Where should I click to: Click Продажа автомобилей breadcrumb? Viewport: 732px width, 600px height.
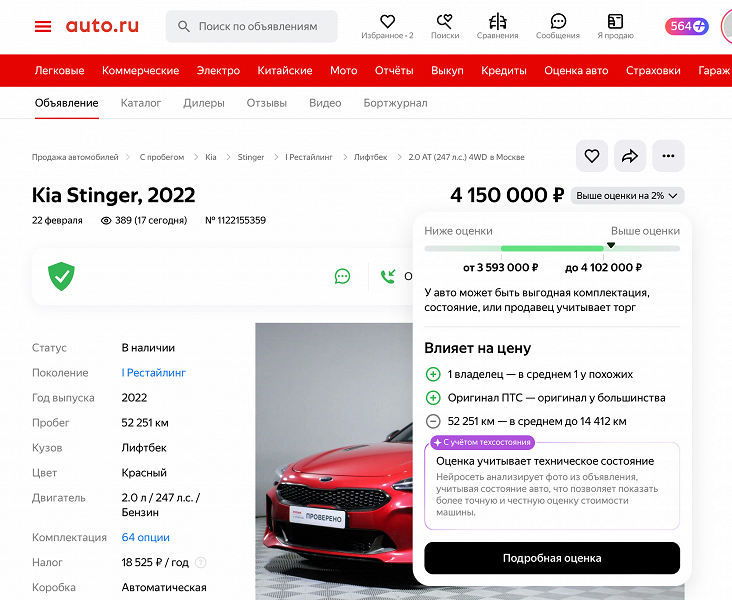(75, 157)
